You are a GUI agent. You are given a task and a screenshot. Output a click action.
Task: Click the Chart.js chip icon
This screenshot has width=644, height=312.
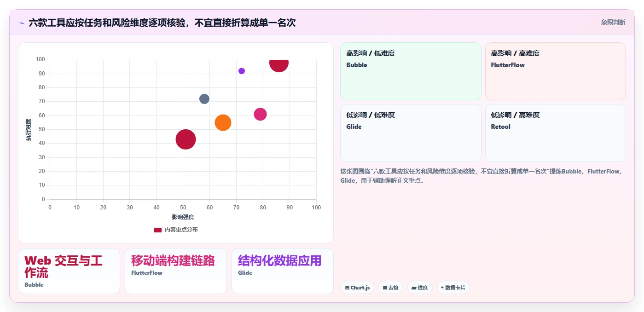point(347,288)
